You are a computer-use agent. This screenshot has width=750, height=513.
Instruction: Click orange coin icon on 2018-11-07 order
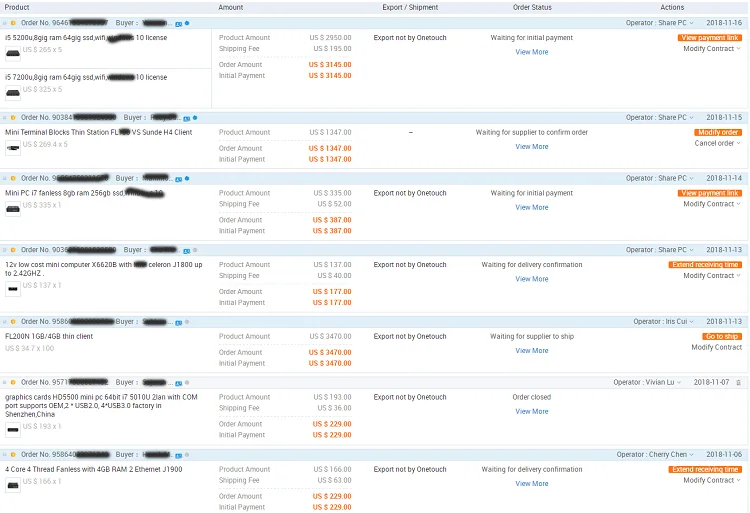pyautogui.click(x=13, y=382)
